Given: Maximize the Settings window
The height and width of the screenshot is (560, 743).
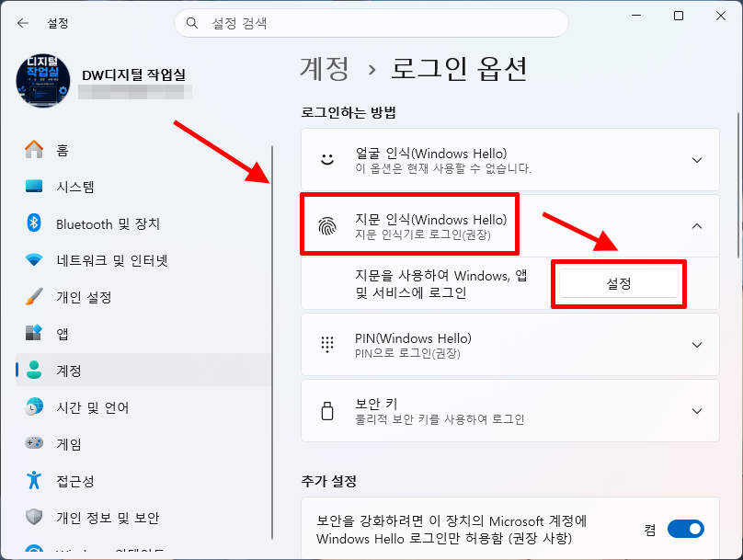Looking at the screenshot, I should 679,16.
